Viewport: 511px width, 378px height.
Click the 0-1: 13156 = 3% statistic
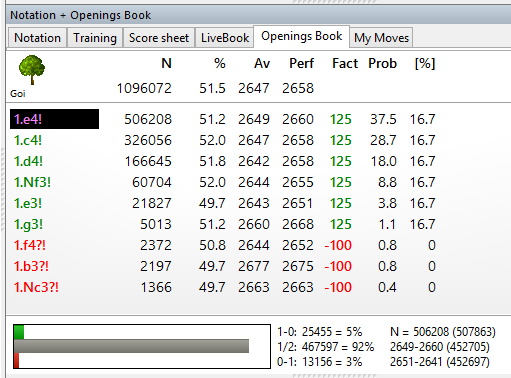(x=320, y=362)
